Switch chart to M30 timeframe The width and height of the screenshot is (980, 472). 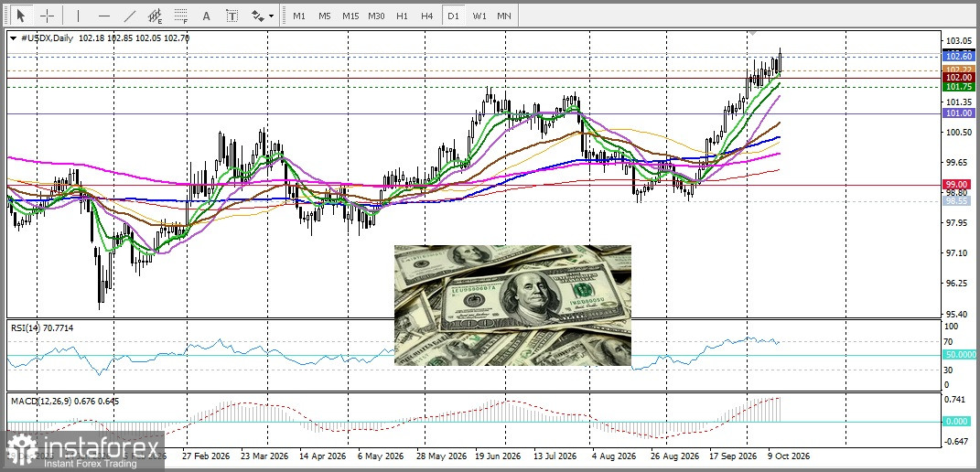[376, 16]
